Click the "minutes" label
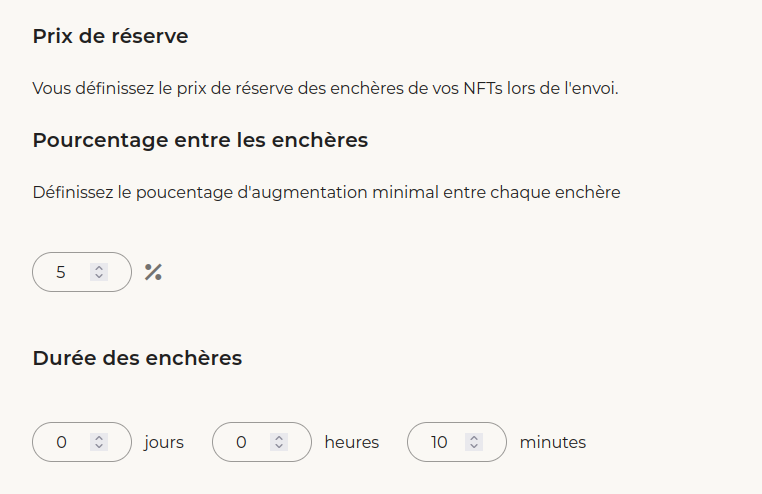The height and width of the screenshot is (494, 762). click(553, 442)
